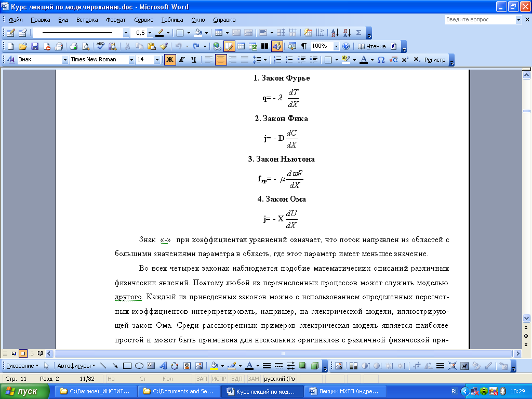Click the Чтение reading mode button
532x399 pixels.
[x=372, y=46]
